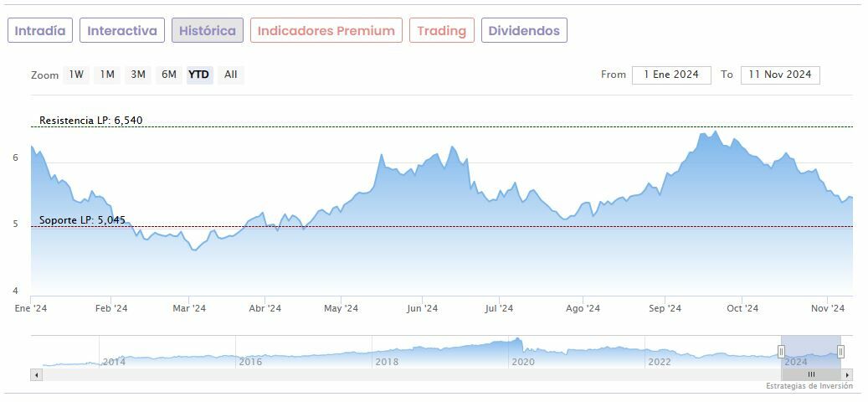This screenshot has width=868, height=402.
Task: Open the Intradía tab
Action: tap(40, 31)
